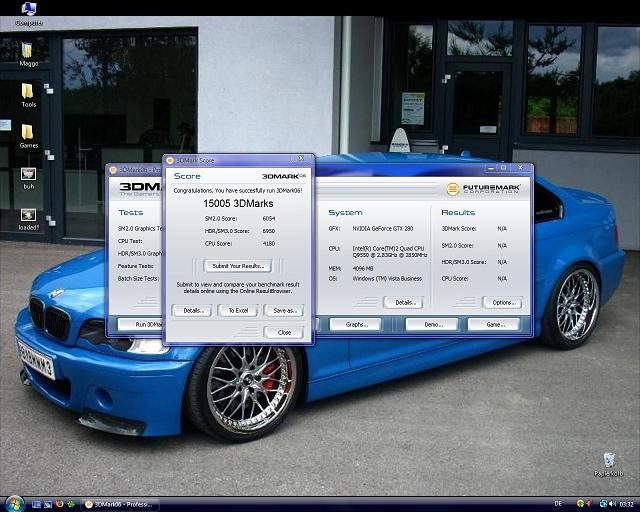Export score with To Excel button
The image size is (640, 512).
pos(238,311)
